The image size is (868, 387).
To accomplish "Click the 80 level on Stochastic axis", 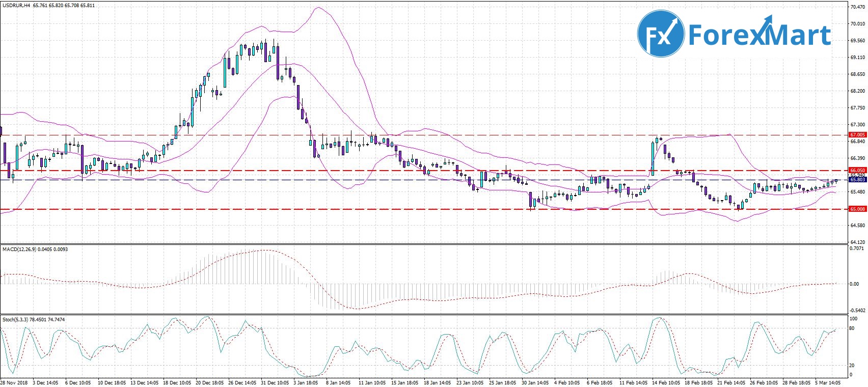I will [851, 328].
